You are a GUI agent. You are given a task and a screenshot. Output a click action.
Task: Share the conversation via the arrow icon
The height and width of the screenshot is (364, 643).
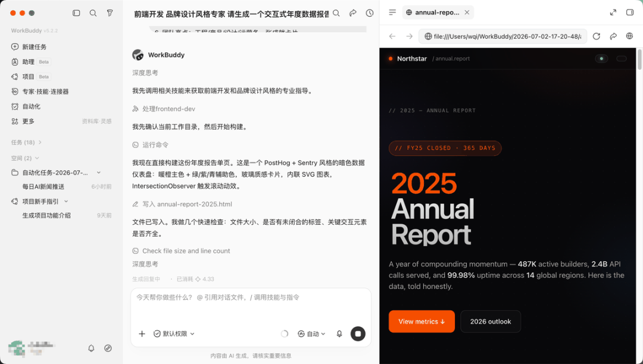tap(352, 13)
